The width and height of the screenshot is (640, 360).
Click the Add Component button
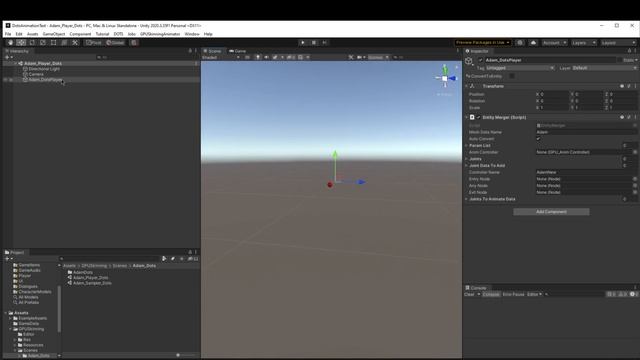tap(551, 211)
